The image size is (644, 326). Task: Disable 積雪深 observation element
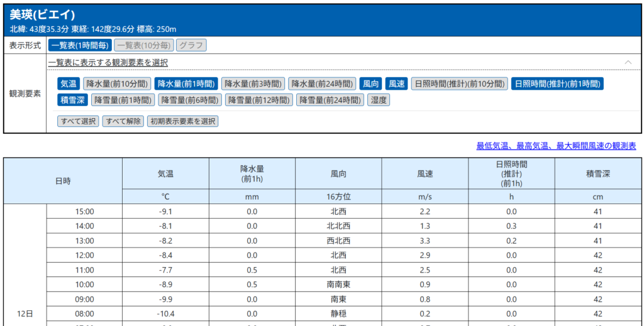point(73,100)
